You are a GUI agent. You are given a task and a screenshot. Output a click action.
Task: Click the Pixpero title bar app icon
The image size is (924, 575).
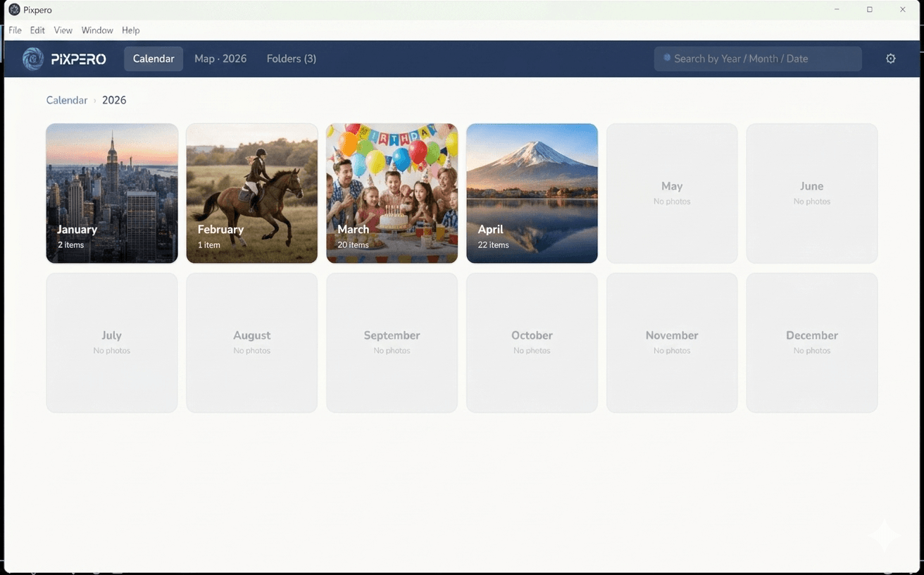[14, 10]
